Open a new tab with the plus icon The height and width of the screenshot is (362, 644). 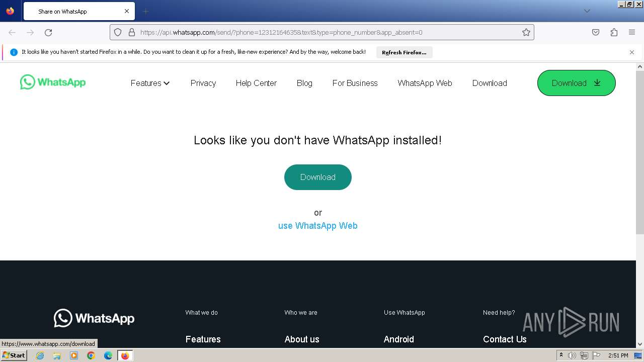pyautogui.click(x=146, y=11)
